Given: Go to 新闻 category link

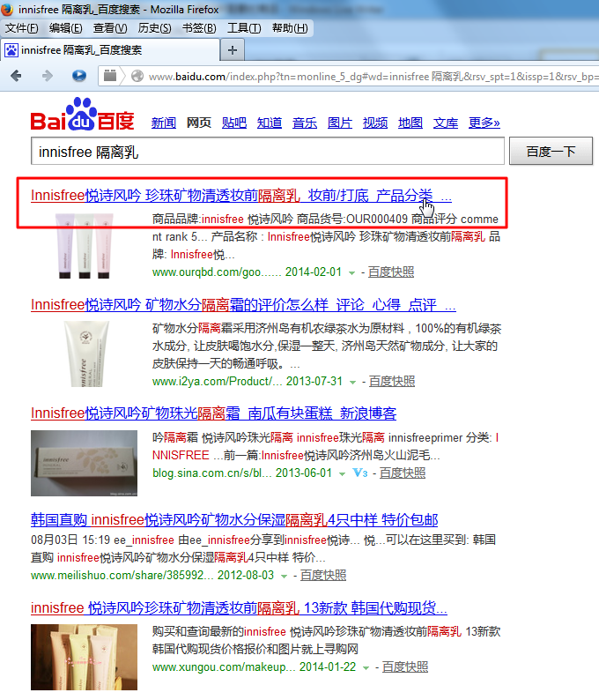Looking at the screenshot, I should pyautogui.click(x=164, y=123).
